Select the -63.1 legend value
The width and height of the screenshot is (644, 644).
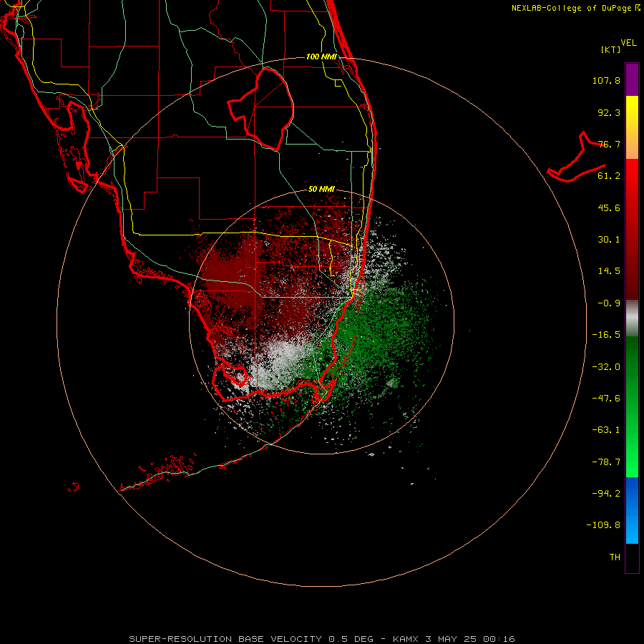click(606, 430)
